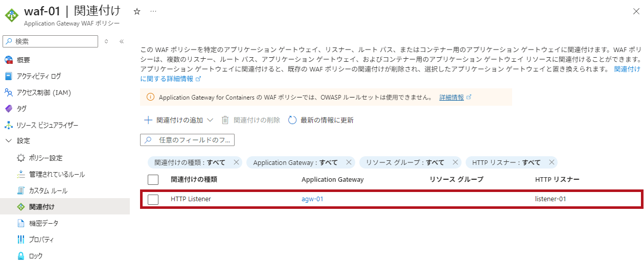The width and height of the screenshot is (644, 264).
Task: Click the favorite star icon beside title
Action: [x=136, y=11]
